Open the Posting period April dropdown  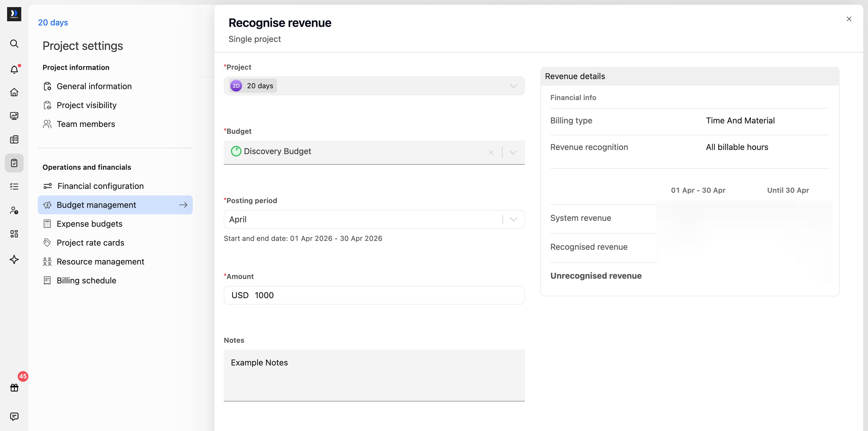(x=374, y=219)
